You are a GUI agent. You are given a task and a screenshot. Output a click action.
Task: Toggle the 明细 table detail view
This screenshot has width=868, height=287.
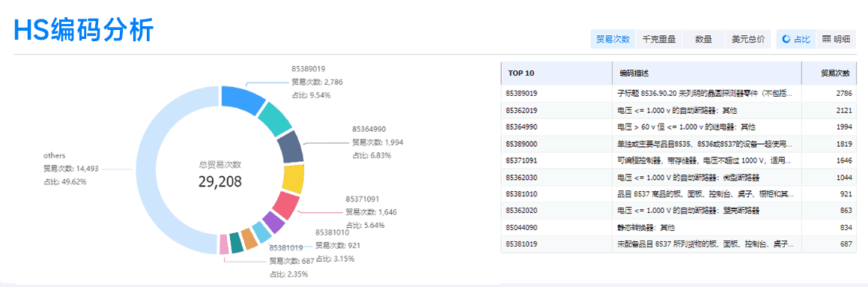[836, 39]
